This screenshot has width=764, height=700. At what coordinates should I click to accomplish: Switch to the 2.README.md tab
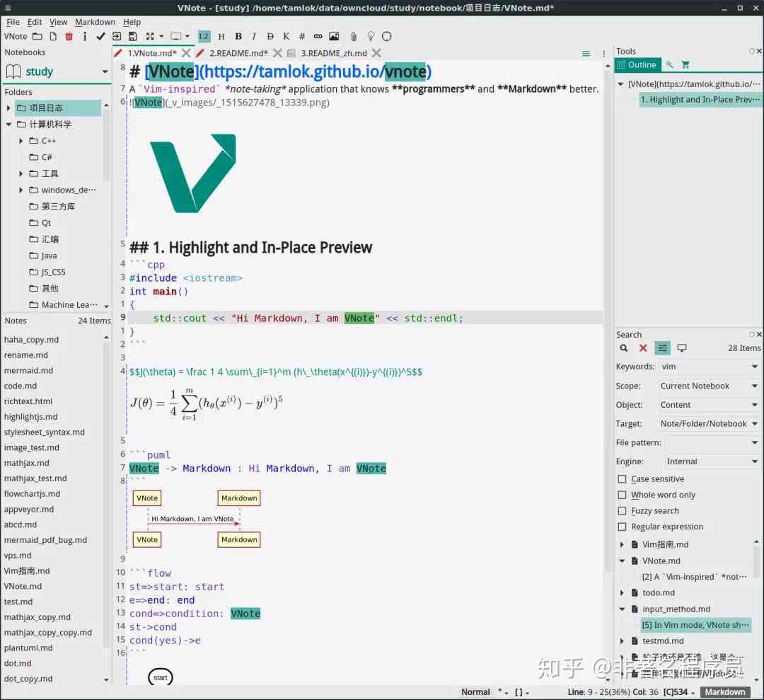coord(238,53)
